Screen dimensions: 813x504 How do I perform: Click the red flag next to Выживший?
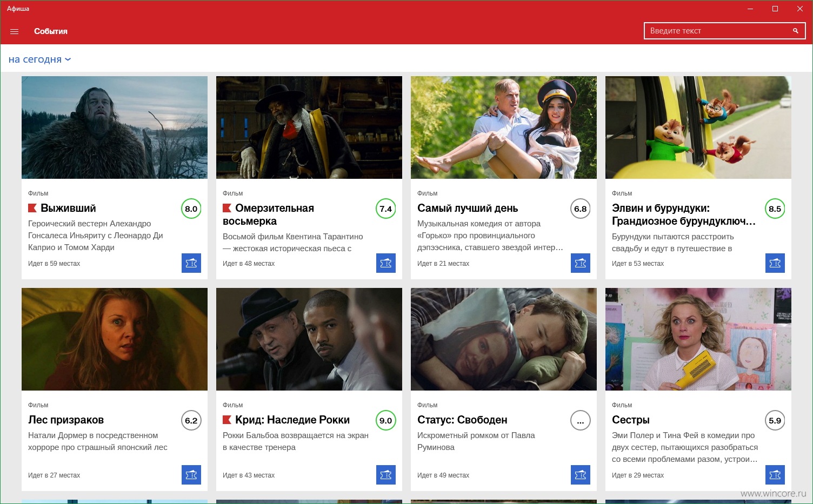[x=32, y=208]
